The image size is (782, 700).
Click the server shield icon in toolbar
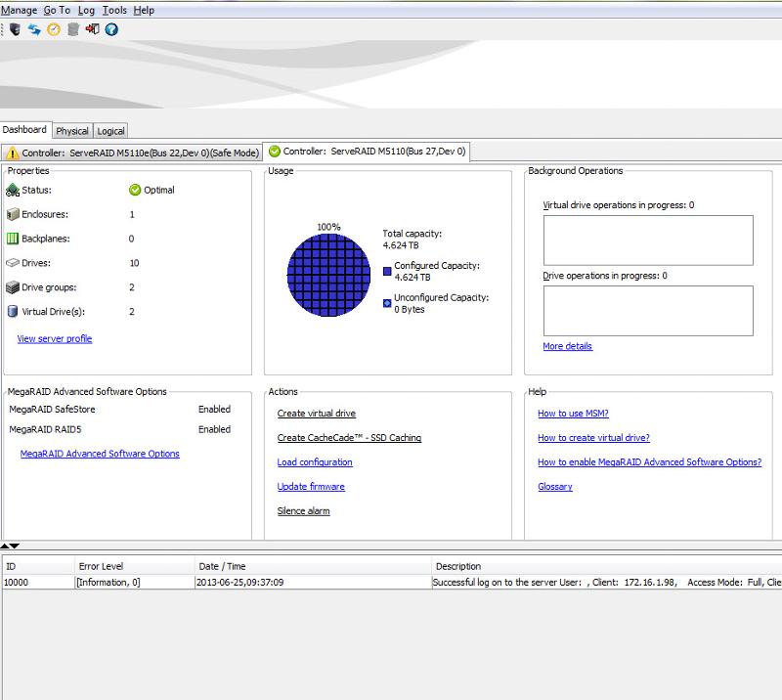tap(15, 29)
